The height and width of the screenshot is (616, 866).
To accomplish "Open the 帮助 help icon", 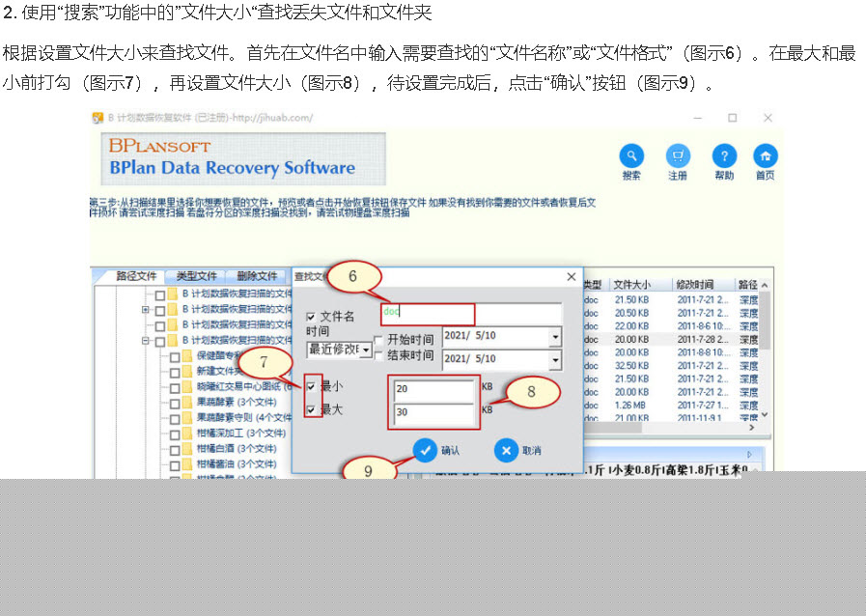I will tap(724, 155).
